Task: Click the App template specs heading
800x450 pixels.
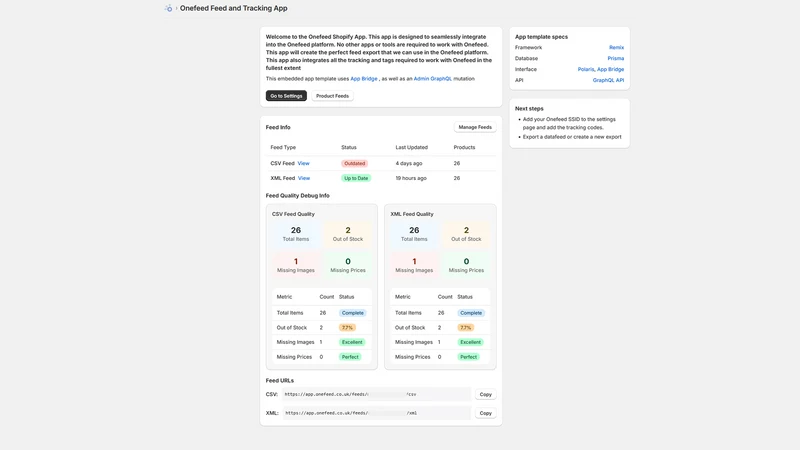Action: [541, 37]
